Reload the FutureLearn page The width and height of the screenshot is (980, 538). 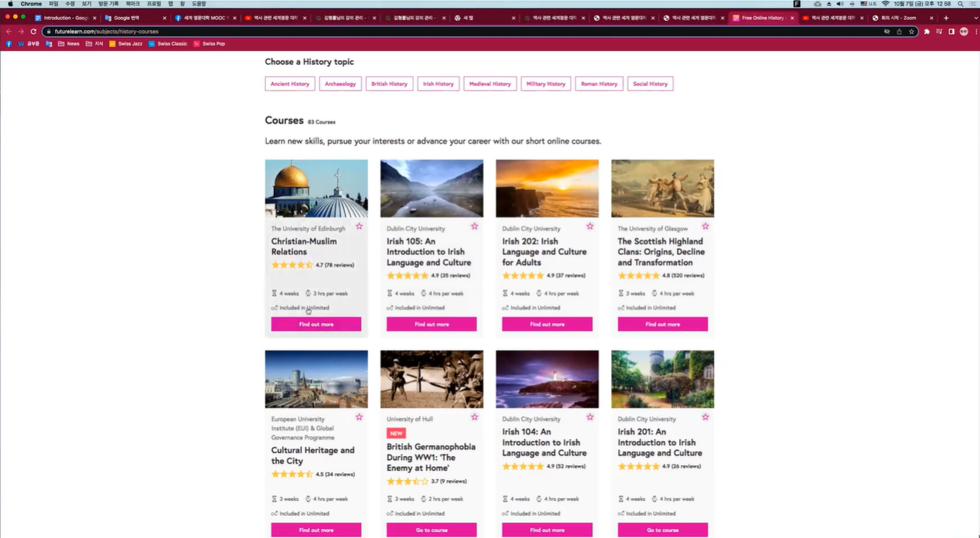pyautogui.click(x=33, y=32)
